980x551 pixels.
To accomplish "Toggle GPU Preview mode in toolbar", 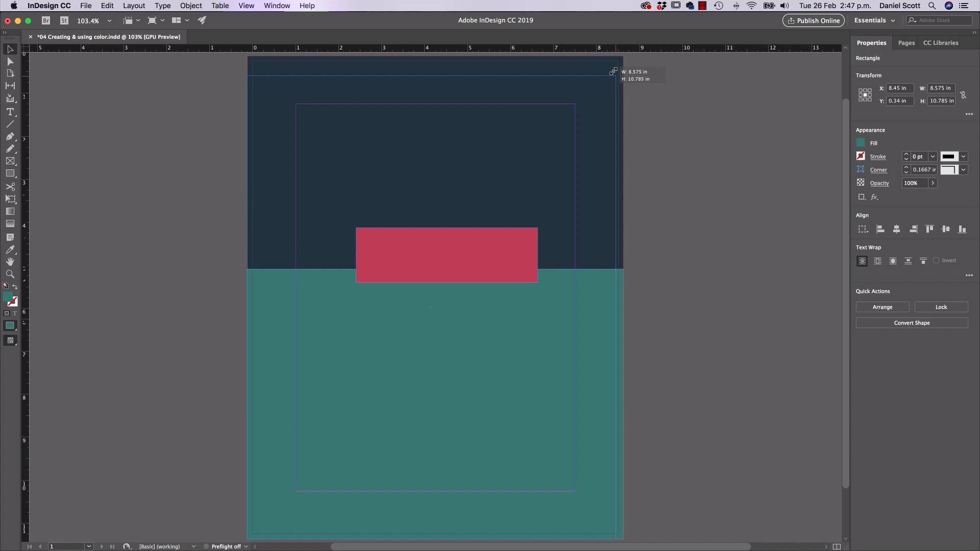I will pyautogui.click(x=202, y=19).
